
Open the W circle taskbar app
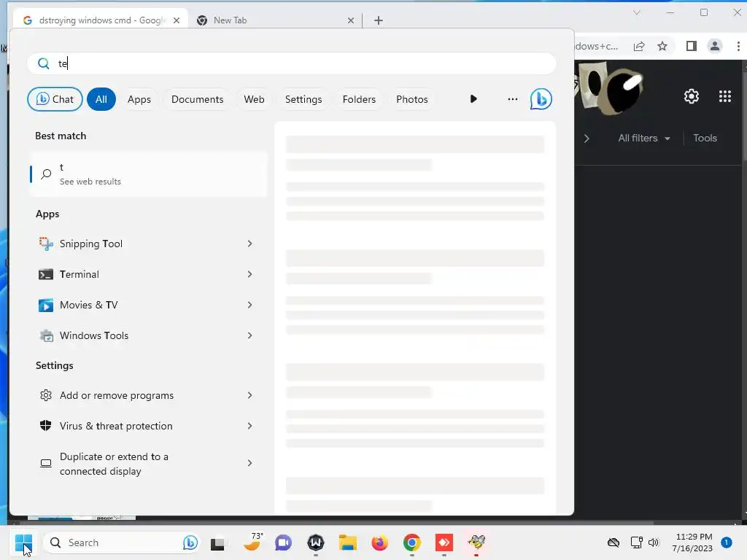point(315,542)
